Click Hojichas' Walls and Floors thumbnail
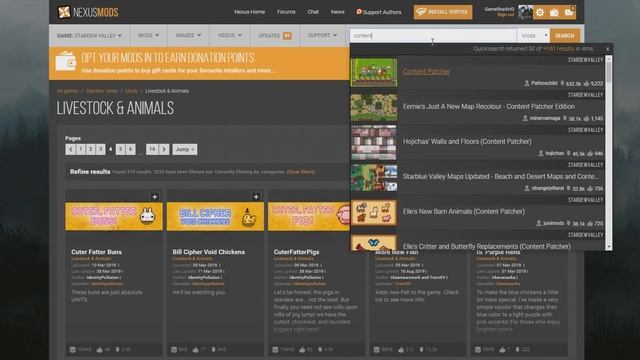This screenshot has height=360, width=640. (x=373, y=142)
